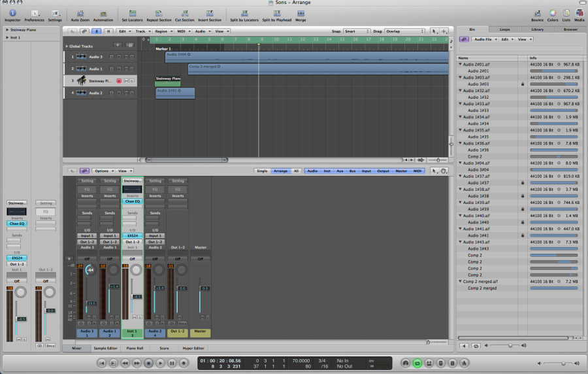
Task: Open the Snap dropdown set to Smart
Action: coord(358,31)
